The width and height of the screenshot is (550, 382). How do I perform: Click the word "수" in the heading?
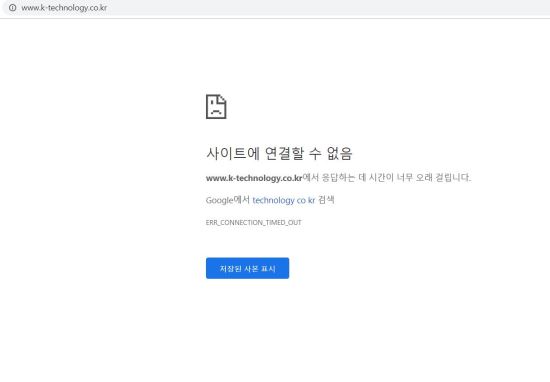coord(315,153)
